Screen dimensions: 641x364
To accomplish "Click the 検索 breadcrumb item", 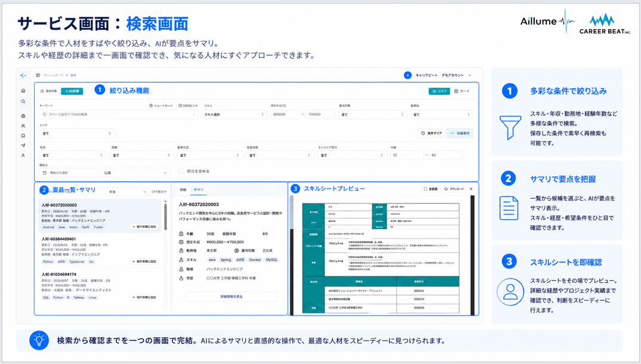I will coord(73,75).
